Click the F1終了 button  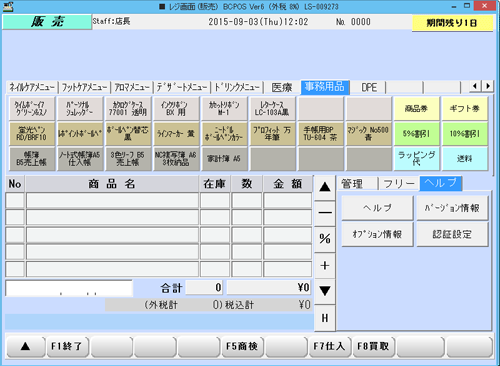68,347
